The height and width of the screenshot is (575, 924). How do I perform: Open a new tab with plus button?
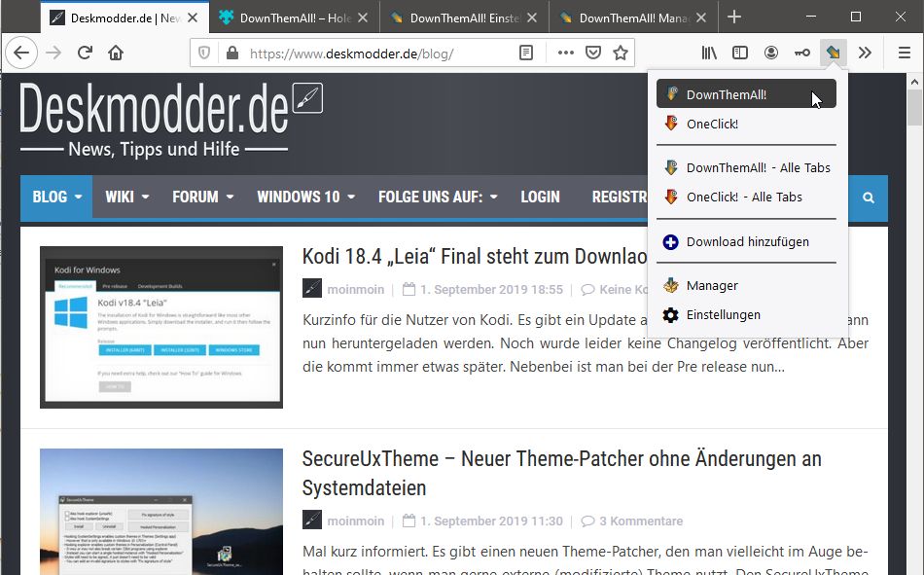click(734, 18)
